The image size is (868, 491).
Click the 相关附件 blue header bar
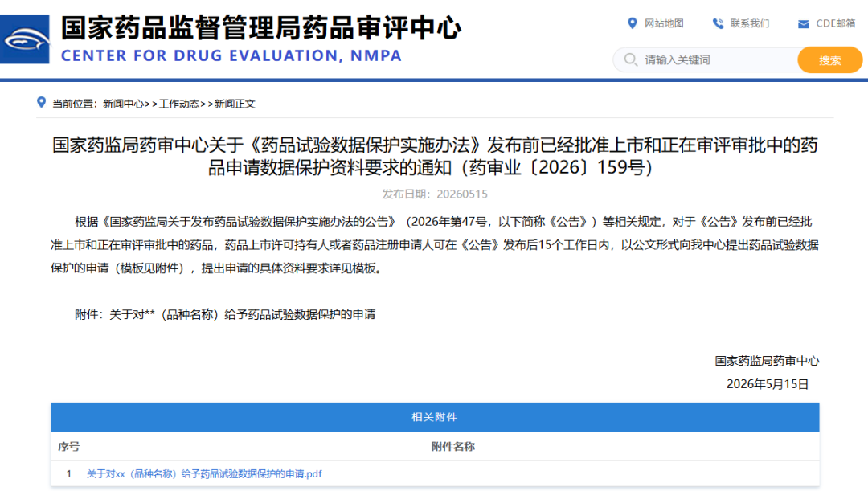pyautogui.click(x=435, y=417)
